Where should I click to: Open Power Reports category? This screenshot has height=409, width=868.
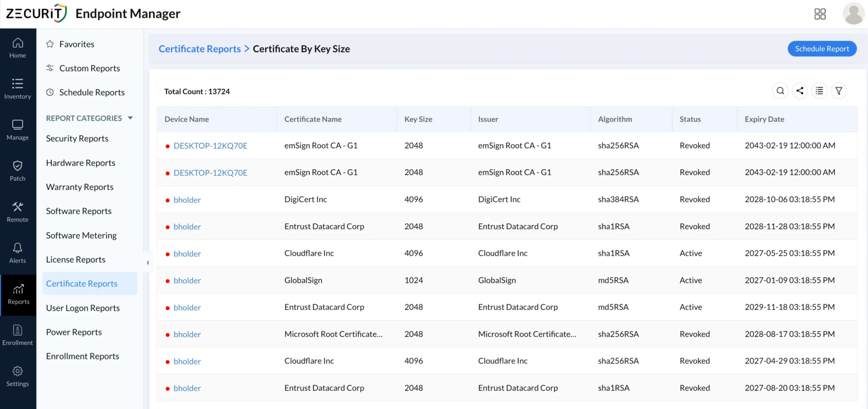click(x=74, y=332)
